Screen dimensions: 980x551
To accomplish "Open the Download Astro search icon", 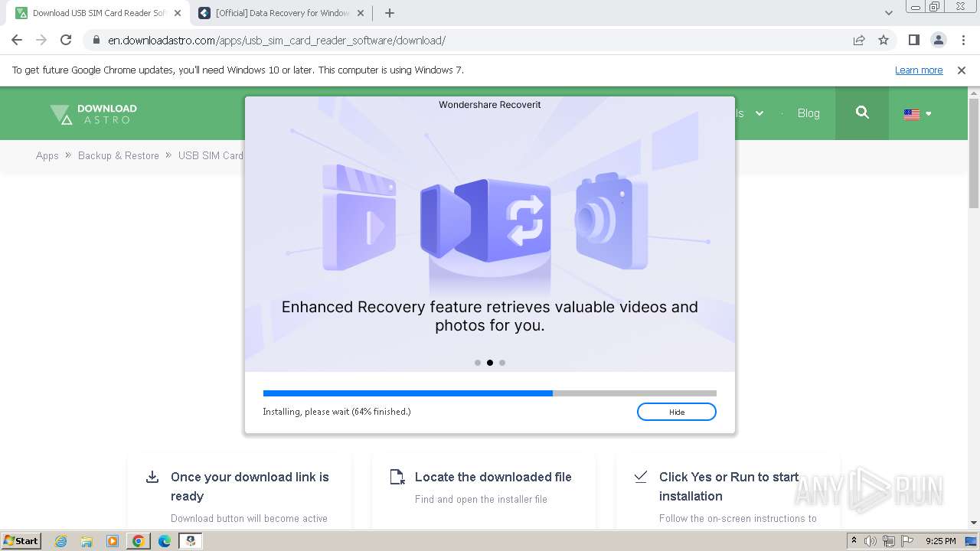I will coord(862,112).
